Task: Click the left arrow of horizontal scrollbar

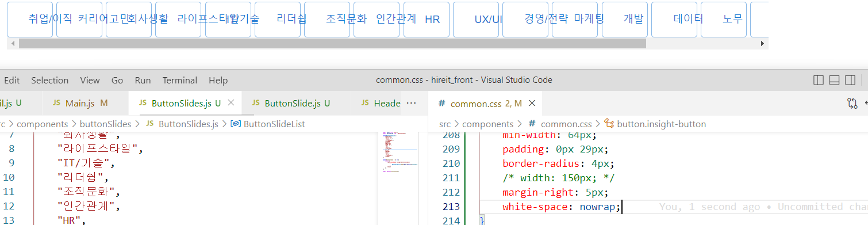Action: click(x=13, y=43)
